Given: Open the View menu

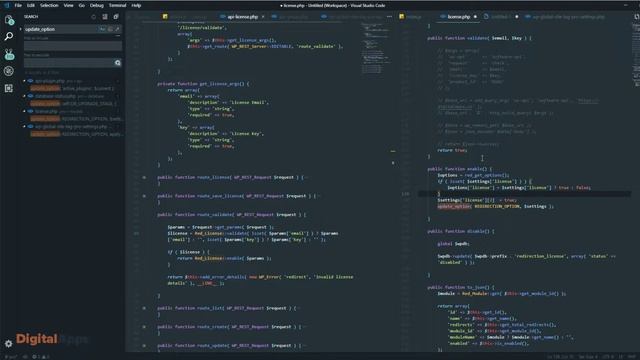Looking at the screenshot, I should click(69, 5).
